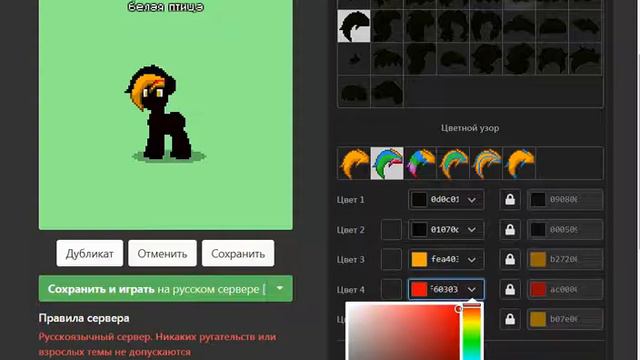Click the black swatch in Цвет 1 field
Image resolution: width=640 pixels, height=360 pixels.
pos(419,200)
